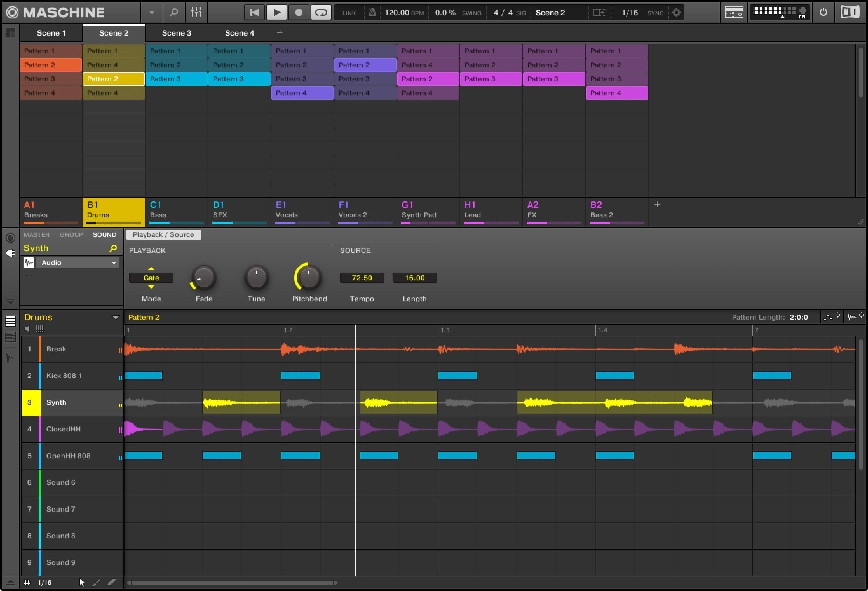Screen dimensions: 868x591
Task: Select yellow Pattern 2 in Drums column
Action: pos(113,79)
